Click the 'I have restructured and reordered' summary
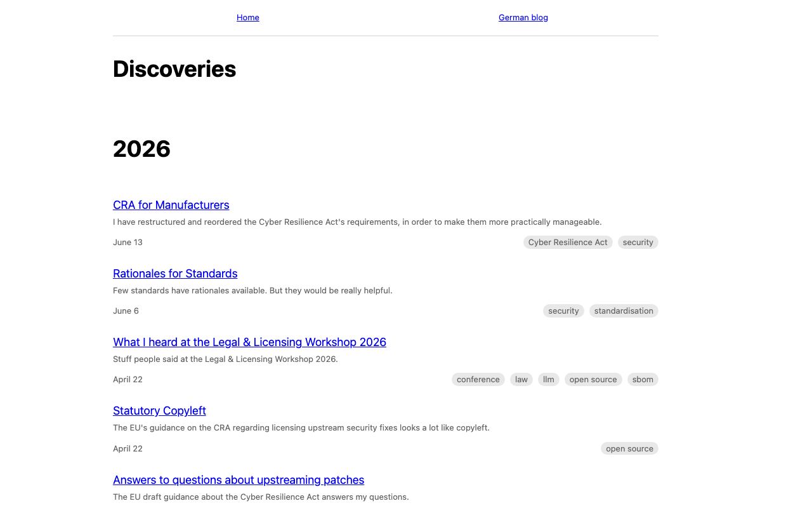The height and width of the screenshot is (508, 812). (357, 222)
